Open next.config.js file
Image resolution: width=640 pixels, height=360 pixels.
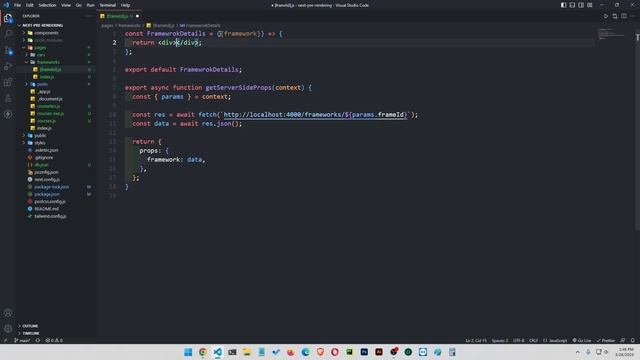(x=47, y=180)
